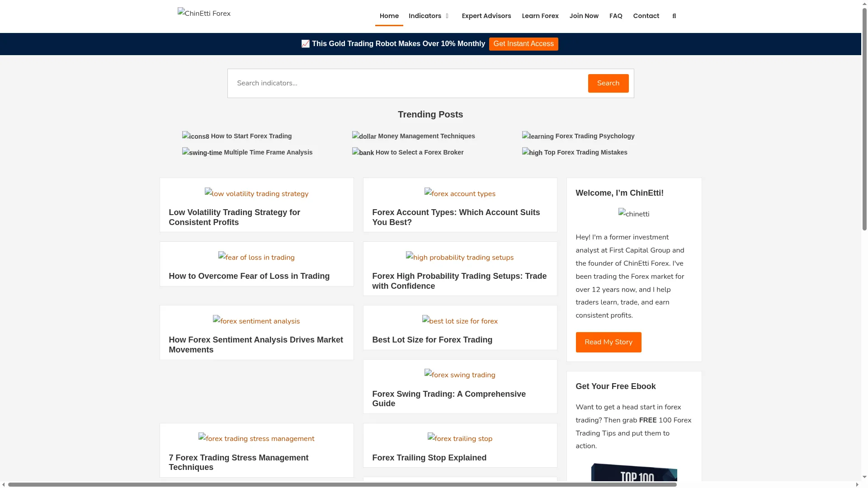Click the best lot size for forex image
This screenshot has width=868, height=488.
tap(460, 321)
